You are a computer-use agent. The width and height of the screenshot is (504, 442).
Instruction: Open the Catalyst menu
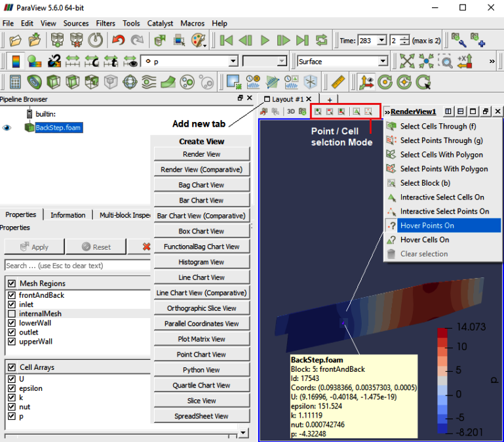[160, 24]
